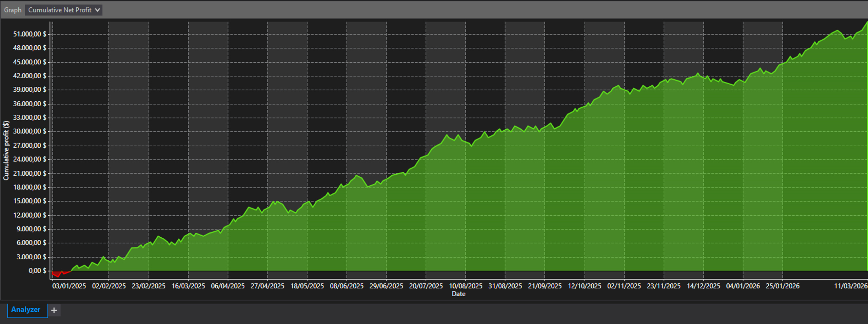868x324 pixels.
Task: Click the 'Cumulative profit ($)' axis title
Action: click(x=6, y=150)
